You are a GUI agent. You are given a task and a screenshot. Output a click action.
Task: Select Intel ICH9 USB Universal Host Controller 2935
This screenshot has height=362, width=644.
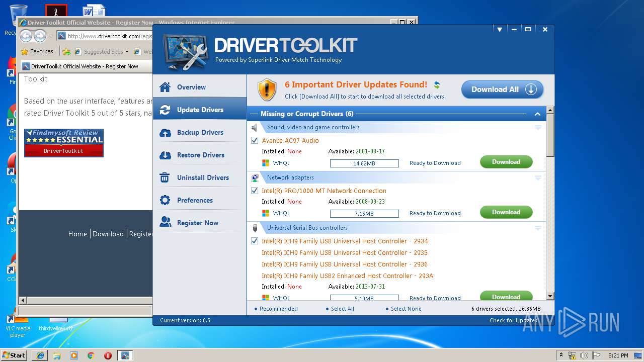pos(345,252)
